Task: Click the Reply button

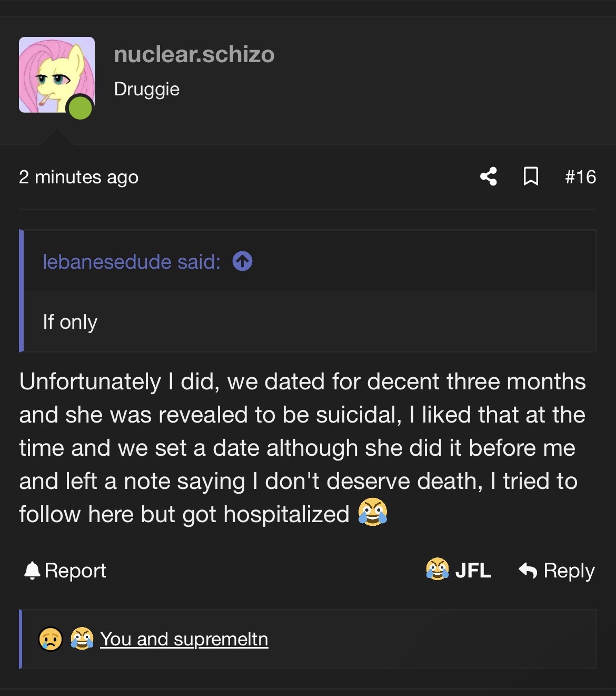Action: pyautogui.click(x=557, y=571)
